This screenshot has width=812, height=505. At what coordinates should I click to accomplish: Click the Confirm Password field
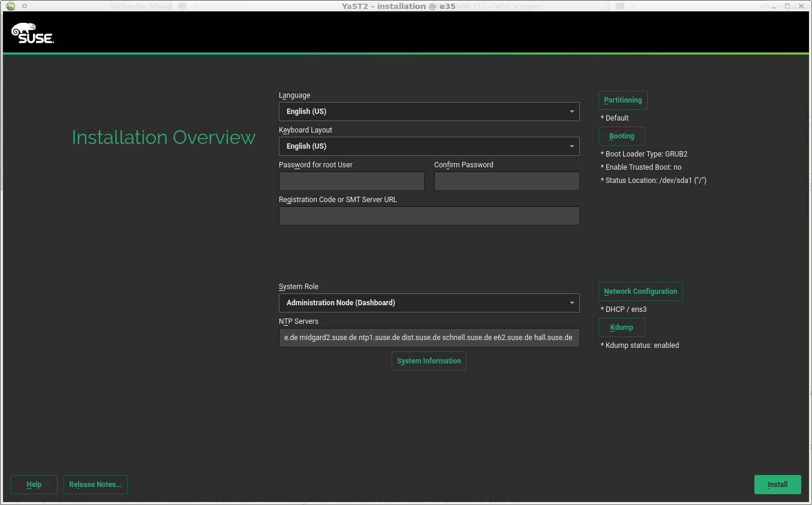507,181
